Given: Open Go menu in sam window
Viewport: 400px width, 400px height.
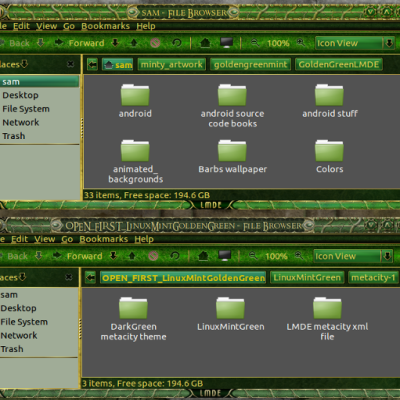Looking at the screenshot, I should coord(69,26).
